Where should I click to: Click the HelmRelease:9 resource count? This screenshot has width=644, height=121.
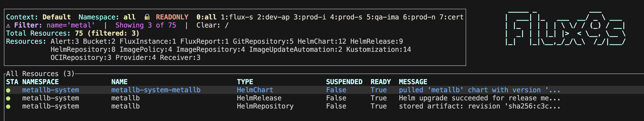[376, 41]
